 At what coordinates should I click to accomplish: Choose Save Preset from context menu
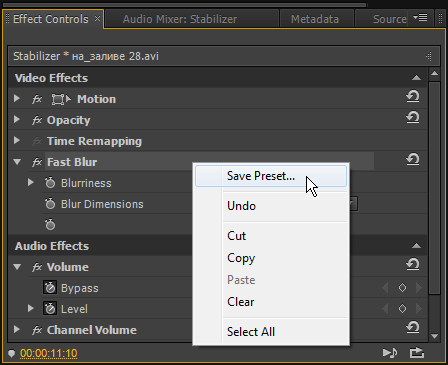pos(271,176)
